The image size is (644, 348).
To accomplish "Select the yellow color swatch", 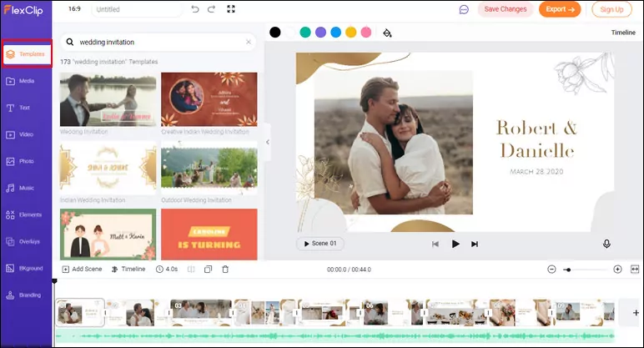I will (350, 32).
